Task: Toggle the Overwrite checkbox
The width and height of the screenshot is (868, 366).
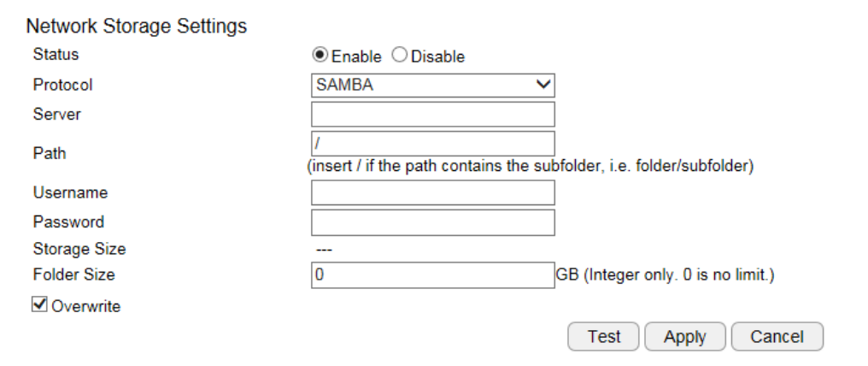Action: pos(39,304)
